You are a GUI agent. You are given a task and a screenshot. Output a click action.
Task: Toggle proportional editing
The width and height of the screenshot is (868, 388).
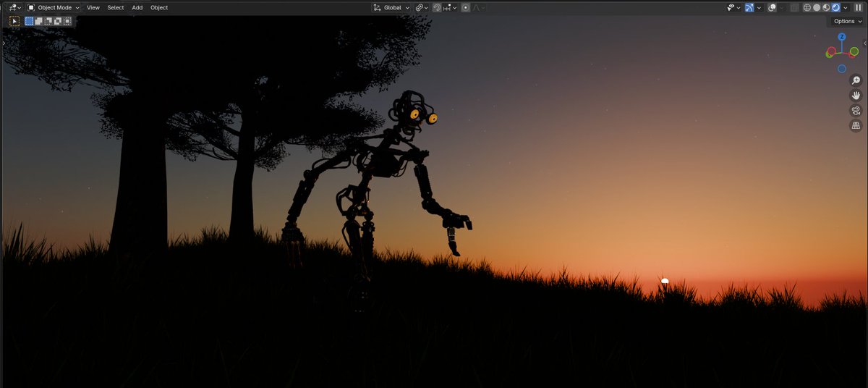(466, 7)
